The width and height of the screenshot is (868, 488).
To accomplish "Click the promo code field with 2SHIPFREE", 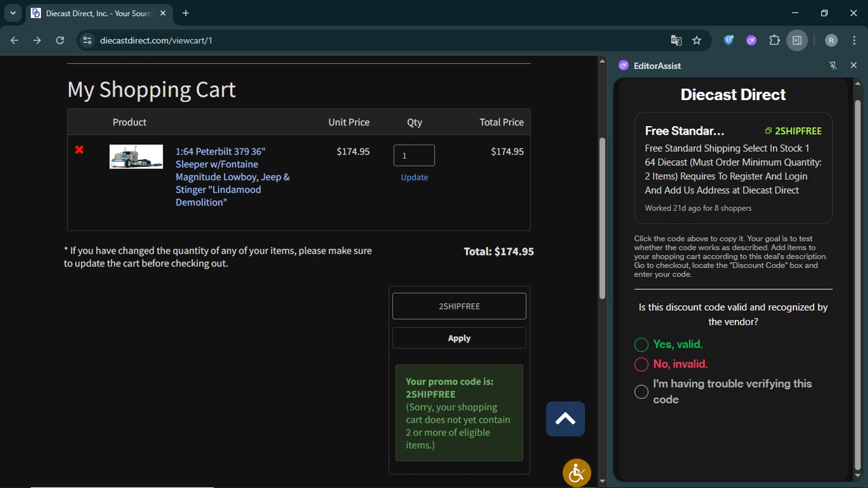I will click(x=459, y=306).
